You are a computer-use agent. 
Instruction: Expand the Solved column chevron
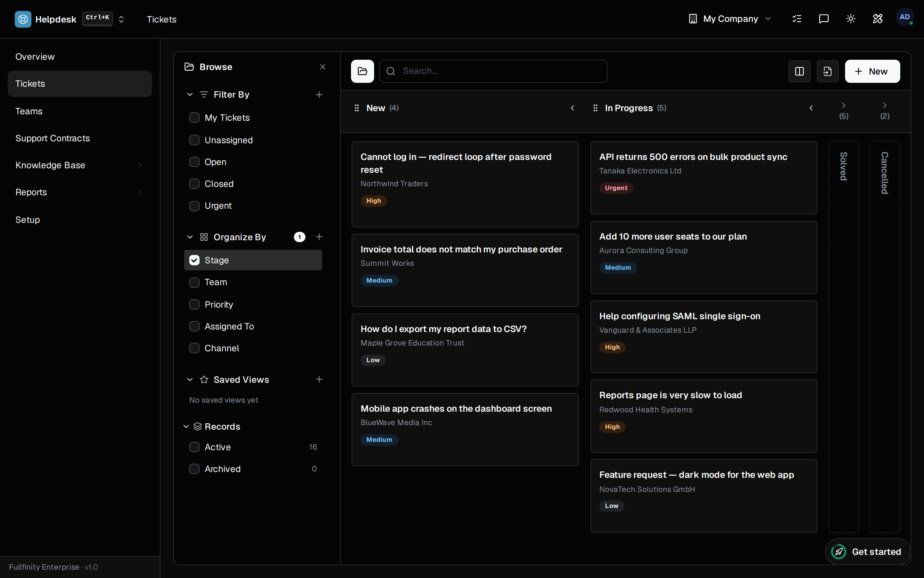tap(844, 105)
